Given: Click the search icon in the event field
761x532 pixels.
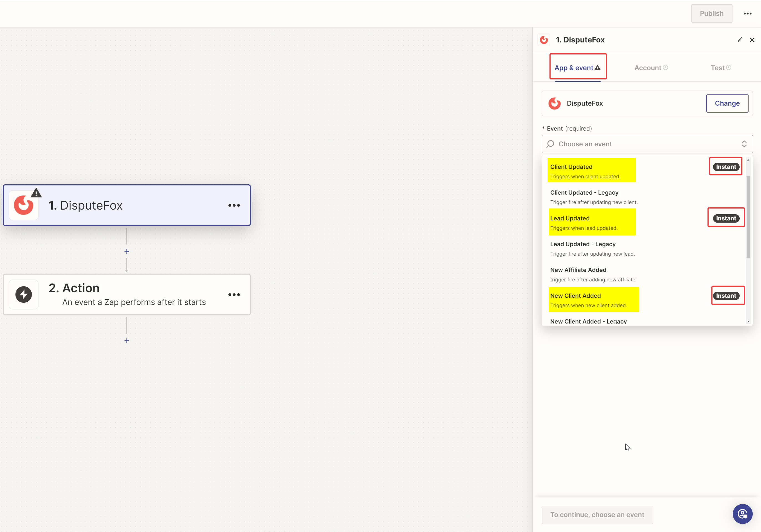Looking at the screenshot, I should [551, 144].
